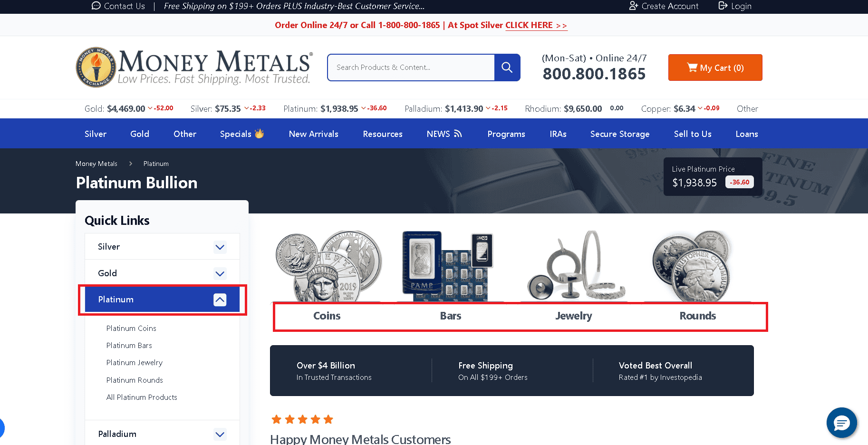Open the All Platinum Products link
868x445 pixels.
142,397
